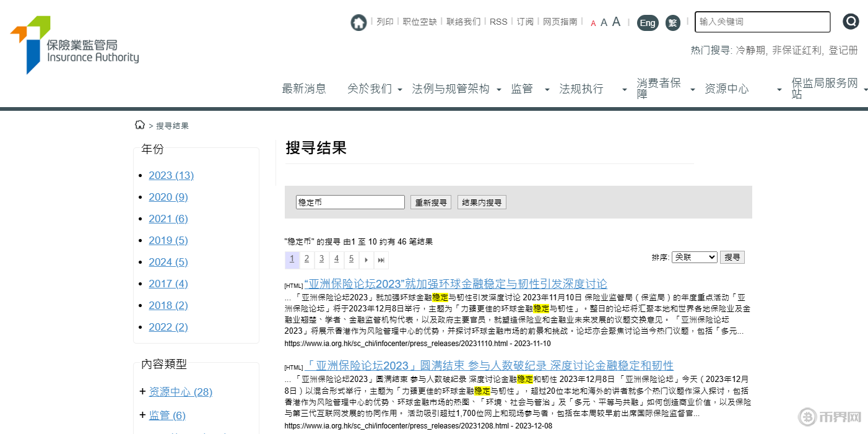
Task: Switch language with the Eng icon
Action: [648, 23]
